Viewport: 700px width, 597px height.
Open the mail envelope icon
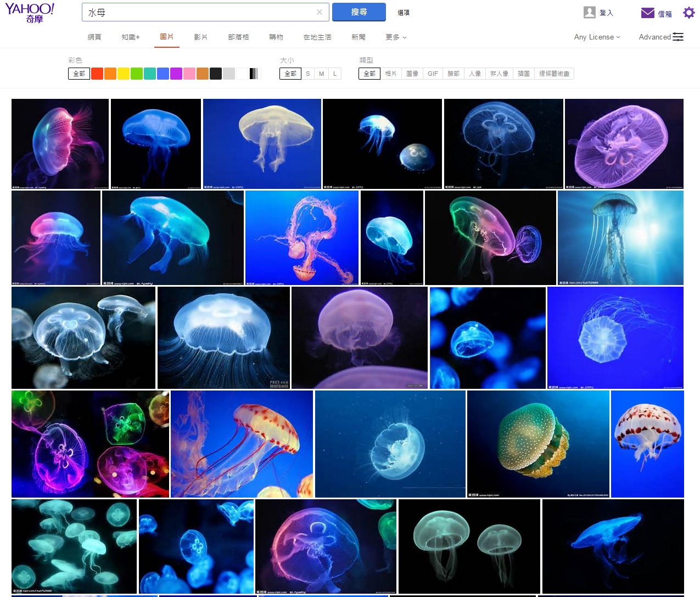pos(648,13)
